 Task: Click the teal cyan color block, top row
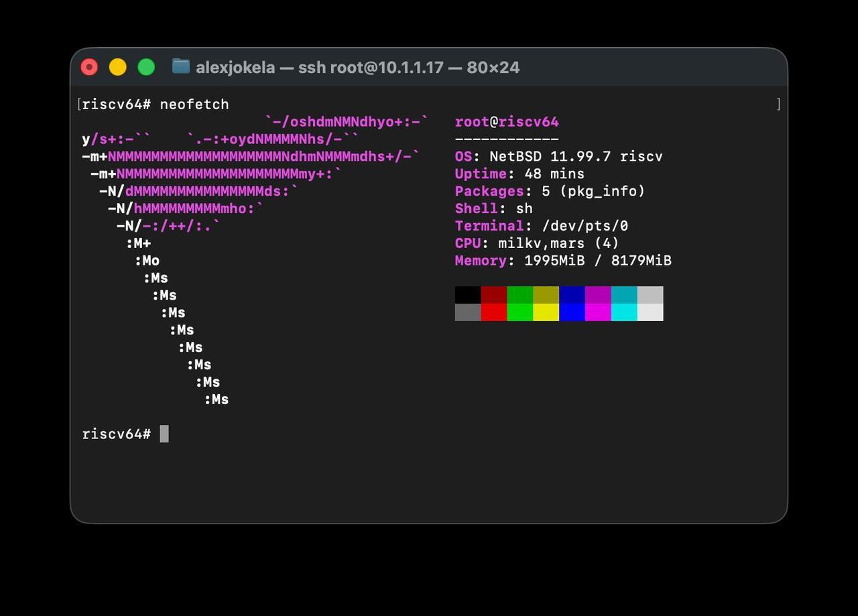point(624,295)
